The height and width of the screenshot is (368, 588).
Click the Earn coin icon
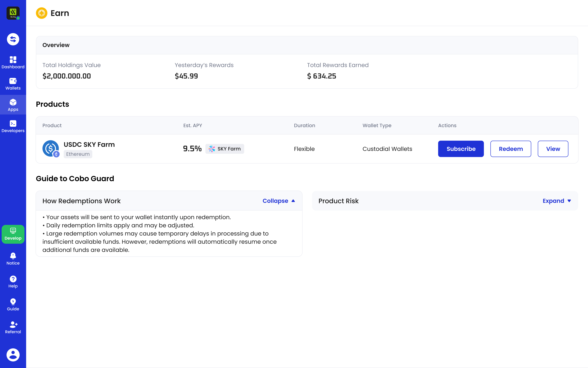click(42, 13)
